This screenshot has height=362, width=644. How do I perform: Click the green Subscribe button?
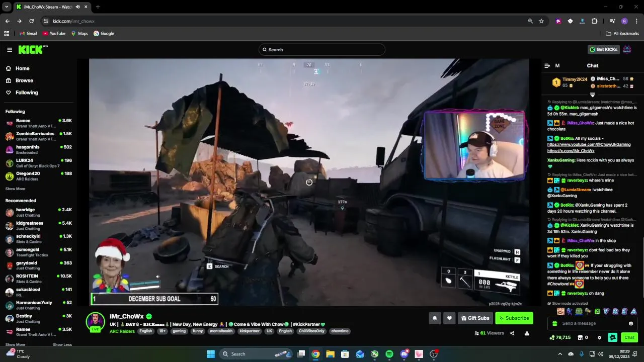pyautogui.click(x=514, y=318)
